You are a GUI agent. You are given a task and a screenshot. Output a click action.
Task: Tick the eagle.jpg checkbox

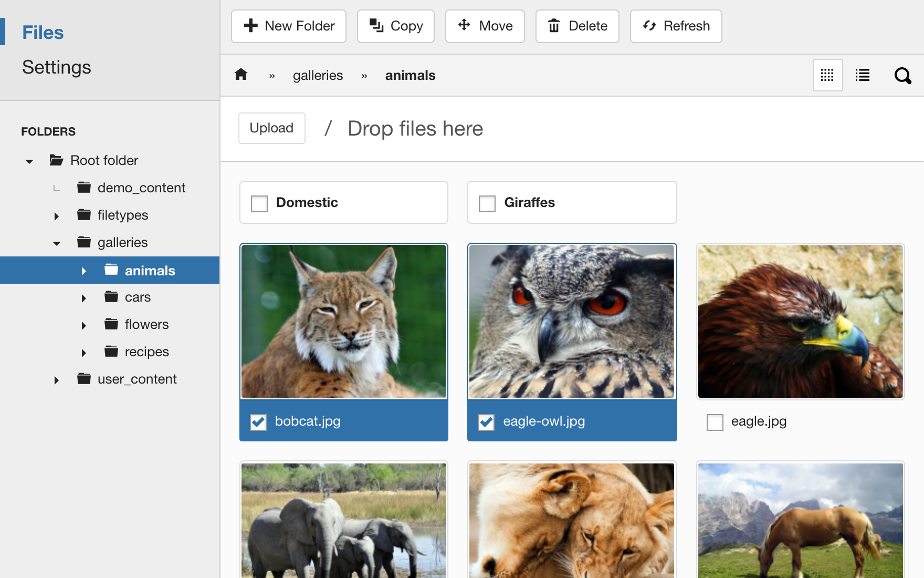coord(715,422)
